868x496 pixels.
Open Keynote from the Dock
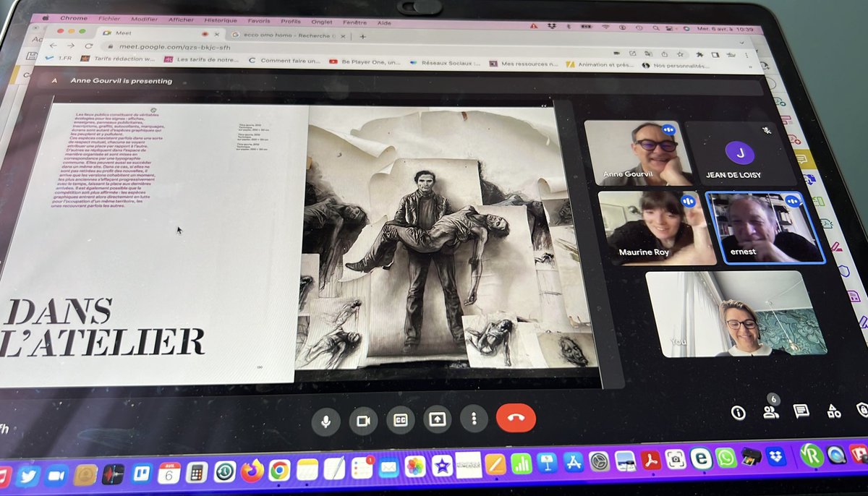point(547,463)
